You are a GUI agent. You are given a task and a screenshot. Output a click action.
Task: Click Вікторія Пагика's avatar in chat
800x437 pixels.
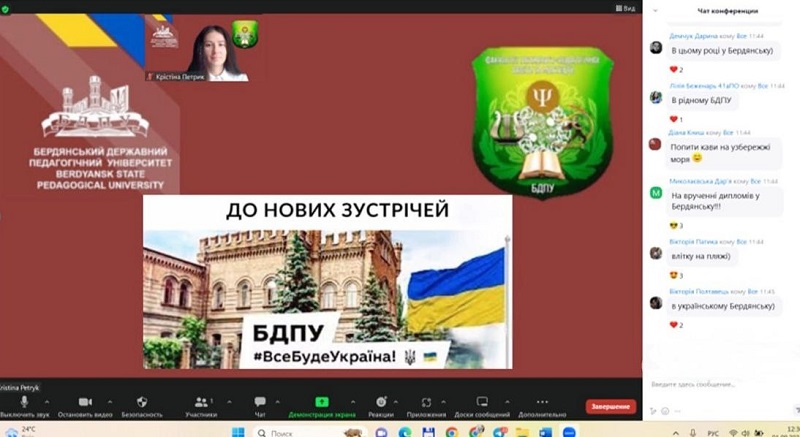pos(656,253)
